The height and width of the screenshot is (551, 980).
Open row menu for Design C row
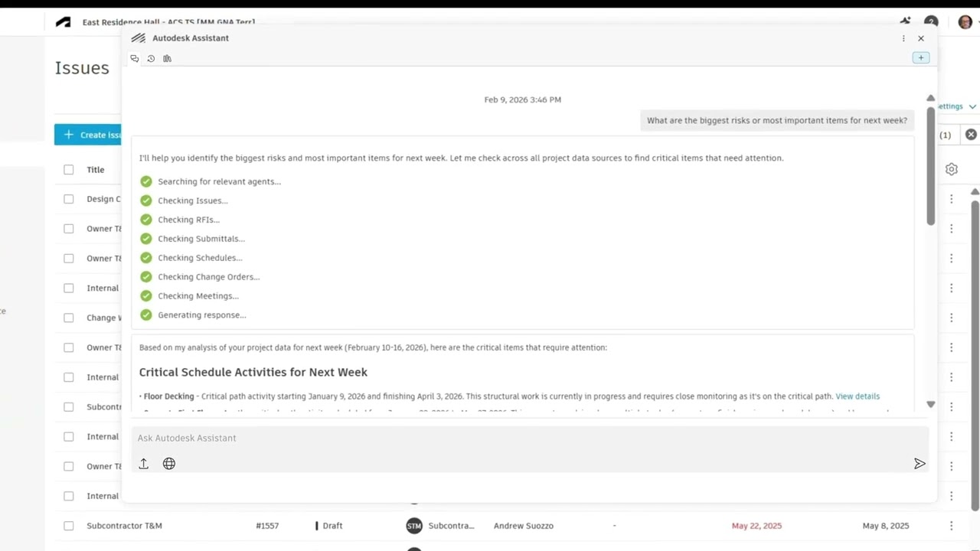point(951,199)
